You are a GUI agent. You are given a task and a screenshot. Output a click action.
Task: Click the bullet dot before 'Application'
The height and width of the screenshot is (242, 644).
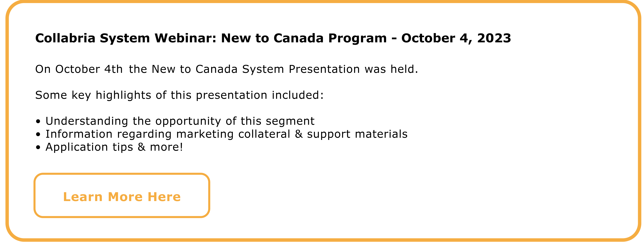(x=38, y=147)
